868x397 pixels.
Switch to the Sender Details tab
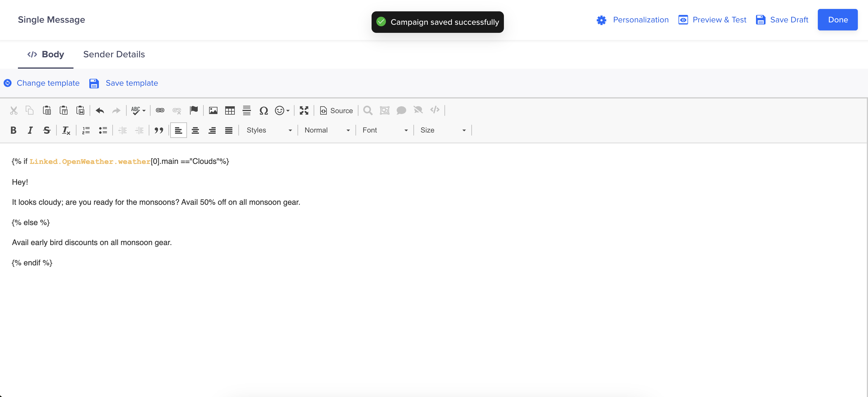coord(114,54)
